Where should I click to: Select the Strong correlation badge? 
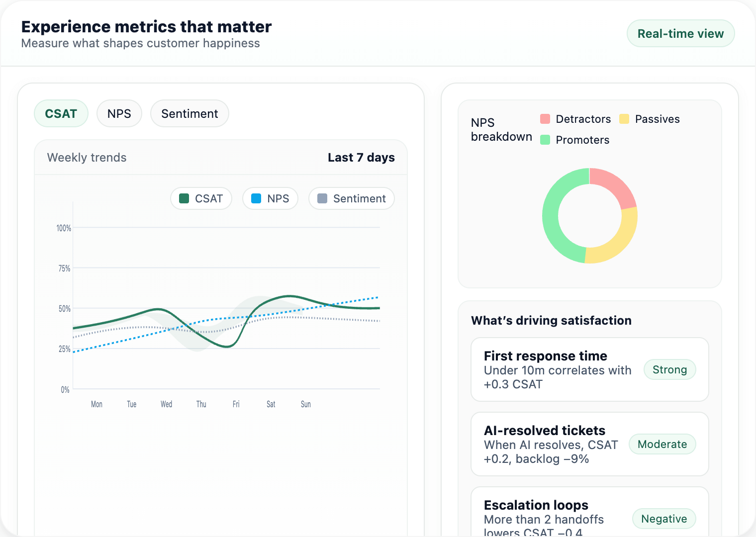[x=669, y=369]
